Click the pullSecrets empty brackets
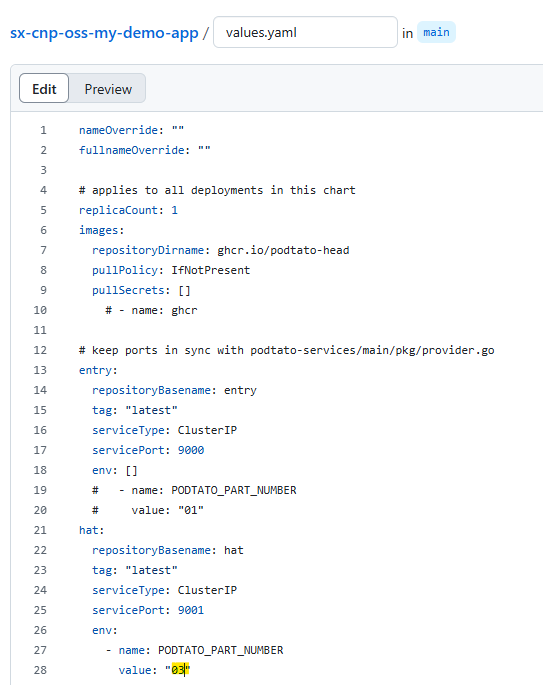The image size is (543, 685). pos(184,291)
